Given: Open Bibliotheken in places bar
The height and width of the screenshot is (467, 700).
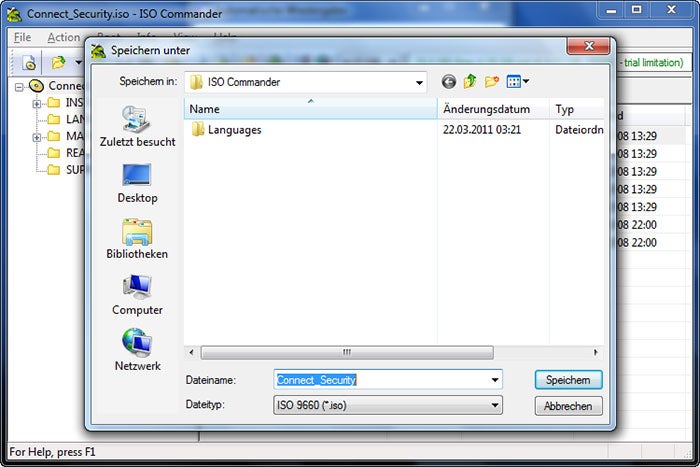Looking at the screenshot, I should pyautogui.click(x=138, y=239).
